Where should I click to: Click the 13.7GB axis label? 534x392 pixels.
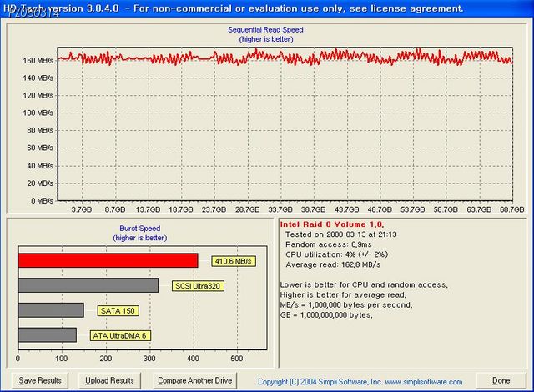[149, 209]
